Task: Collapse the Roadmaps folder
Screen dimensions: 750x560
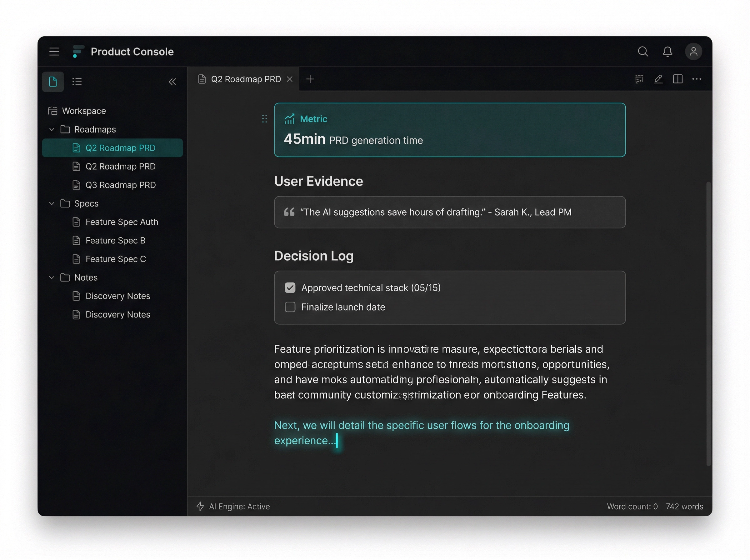Action: [52, 129]
